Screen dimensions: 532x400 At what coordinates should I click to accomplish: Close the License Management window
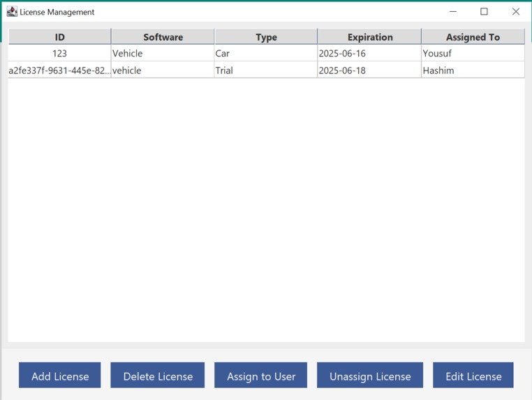[516, 12]
